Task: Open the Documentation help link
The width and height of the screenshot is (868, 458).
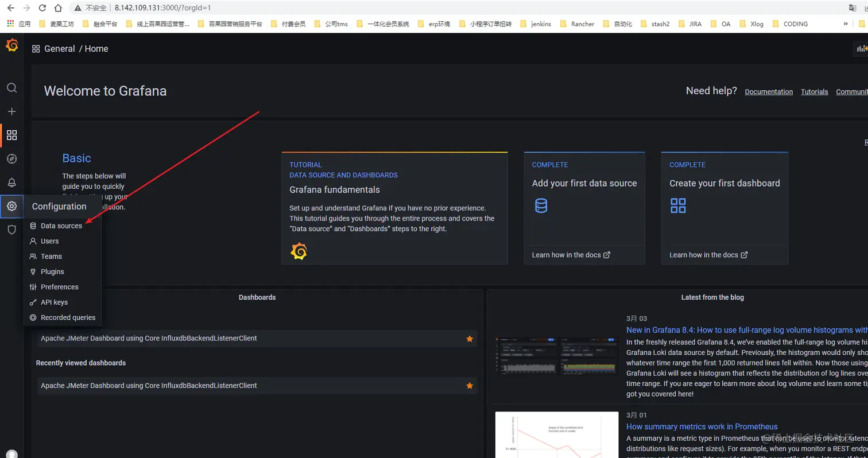Action: click(769, 91)
